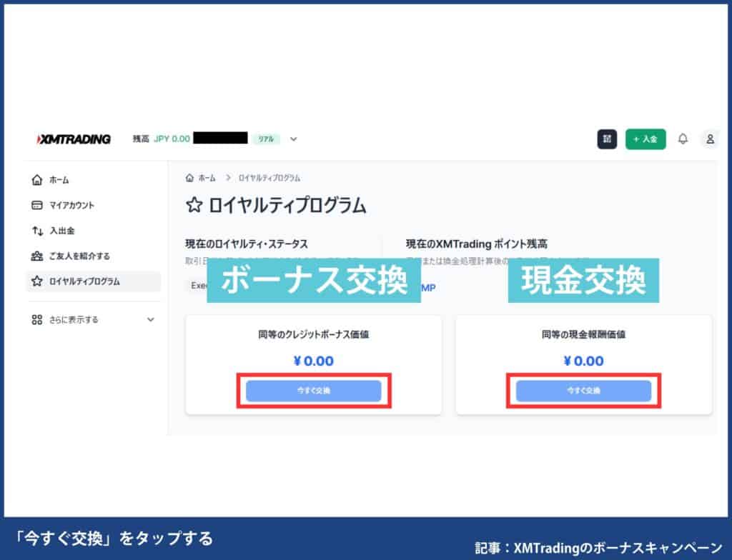This screenshot has width=732, height=560.
Task: Click the ロイヤルティプログラム breadcrumb text
Action: point(269,178)
